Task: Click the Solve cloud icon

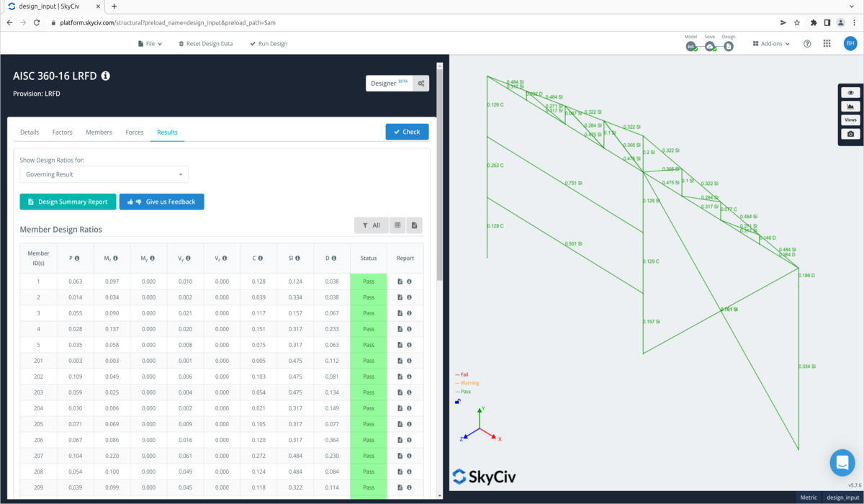Action: click(x=710, y=46)
